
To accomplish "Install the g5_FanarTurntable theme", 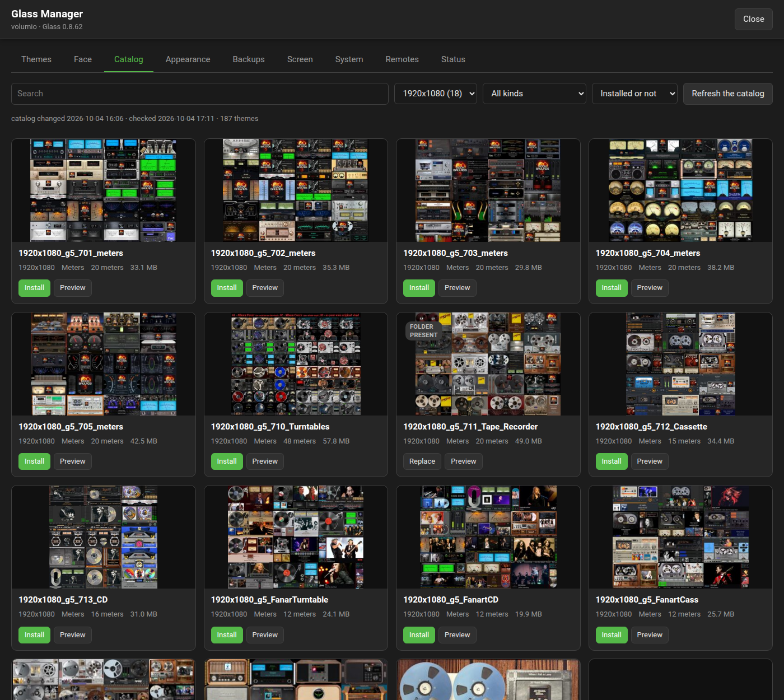I will [227, 635].
